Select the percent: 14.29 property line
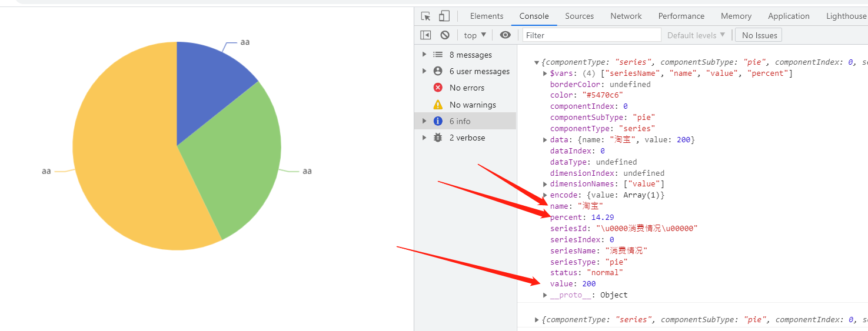Viewport: 868px width, 331px height. 582,218
